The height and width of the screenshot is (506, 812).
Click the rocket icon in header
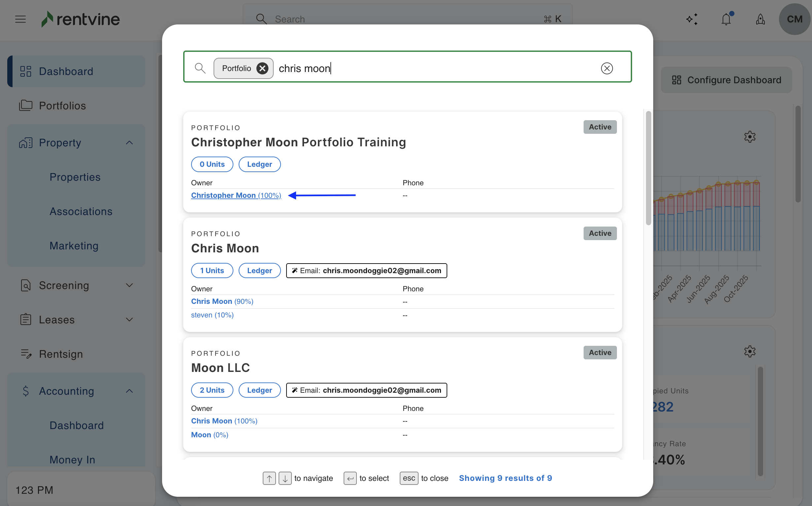pyautogui.click(x=760, y=19)
